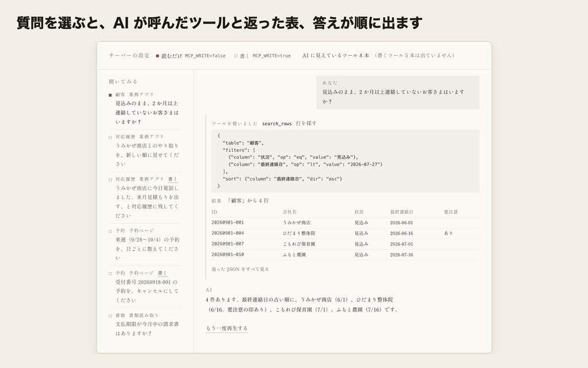Click 見込み status in ふもと農園 row

(x=362, y=255)
